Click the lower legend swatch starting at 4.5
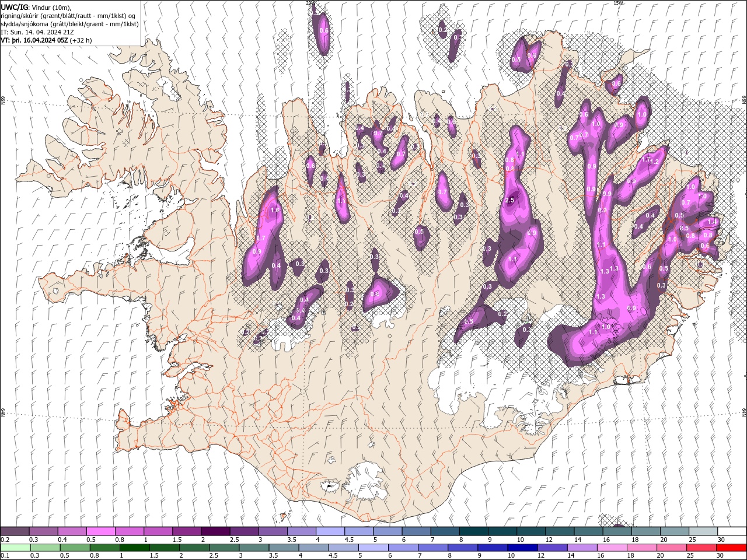This screenshot has width=747, height=560. [343, 548]
